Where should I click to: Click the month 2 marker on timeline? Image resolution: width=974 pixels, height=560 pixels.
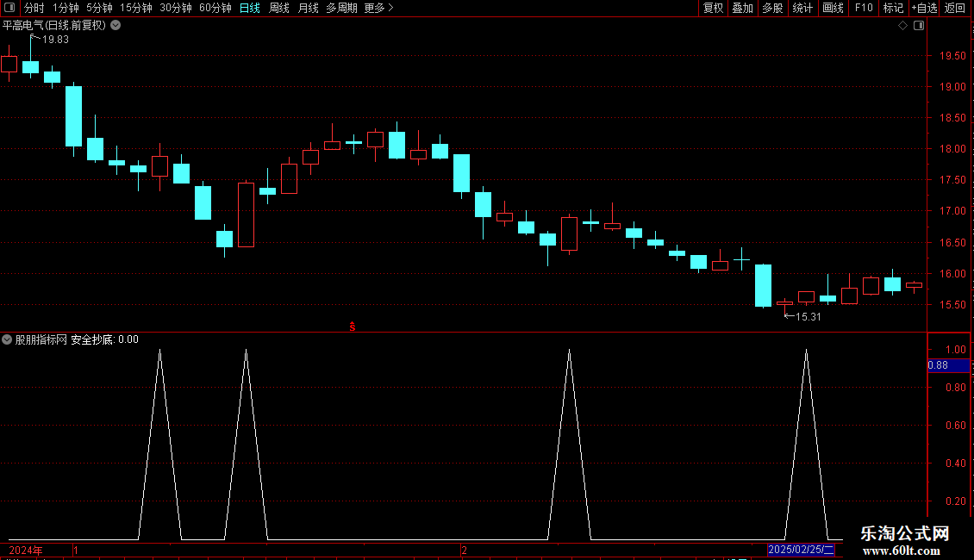[464, 551]
